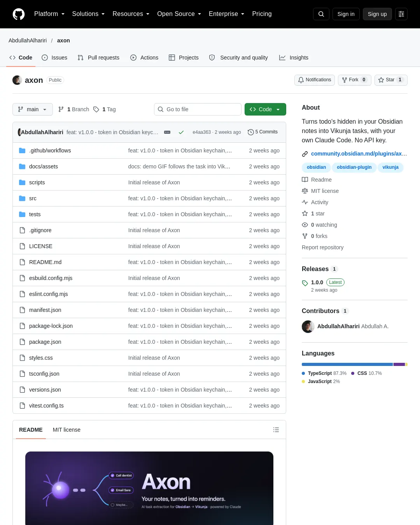
Task: Click the Report repository link
Action: [x=323, y=247]
